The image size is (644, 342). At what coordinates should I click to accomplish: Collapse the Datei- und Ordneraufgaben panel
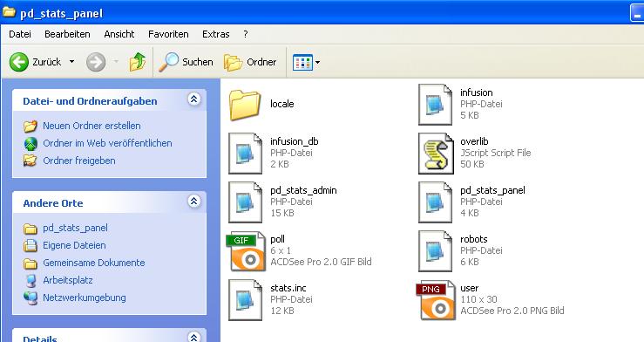(x=194, y=99)
